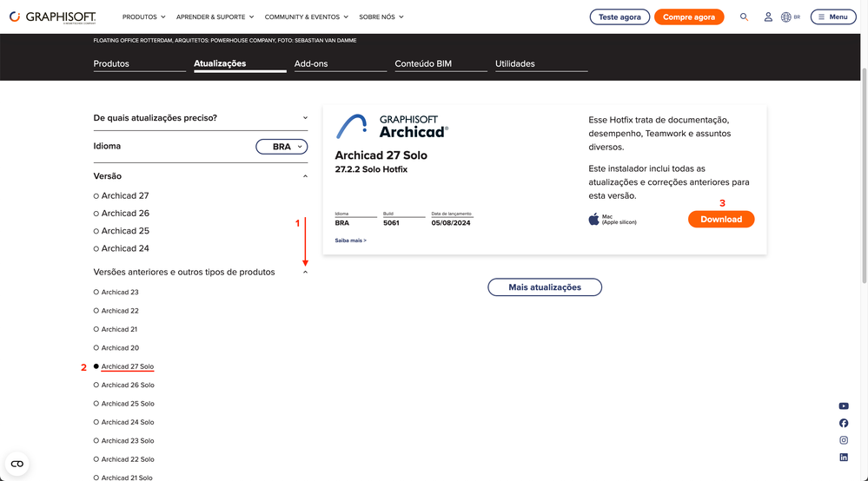Click the accessibility glasses icon
Screen dimensions: 868x481
pyautogui.click(x=17, y=464)
